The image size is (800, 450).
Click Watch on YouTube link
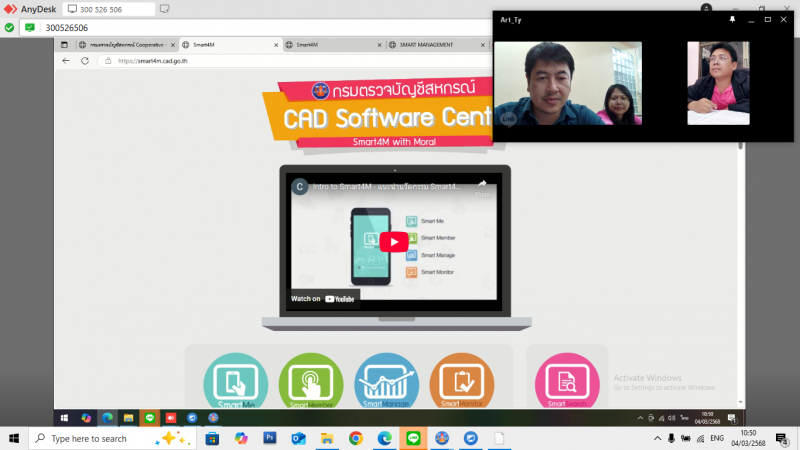[323, 299]
